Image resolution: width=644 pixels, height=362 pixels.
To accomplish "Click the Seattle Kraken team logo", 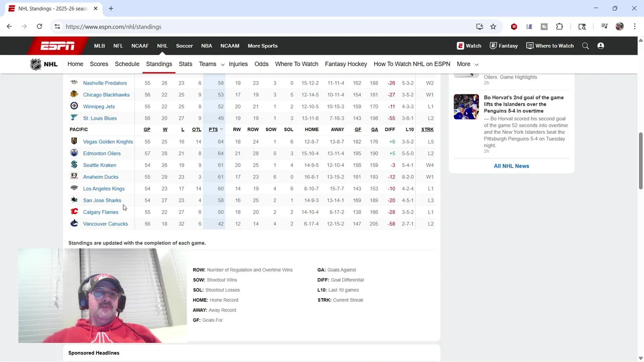I will coord(74,164).
